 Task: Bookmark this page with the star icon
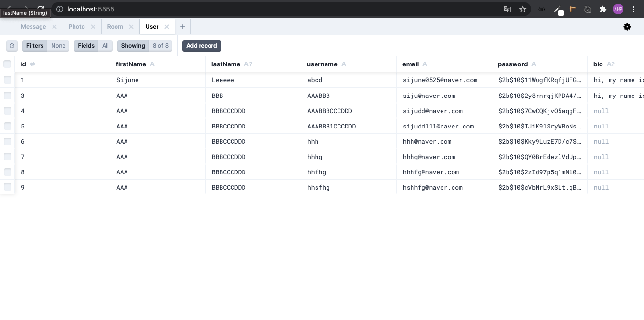click(523, 9)
